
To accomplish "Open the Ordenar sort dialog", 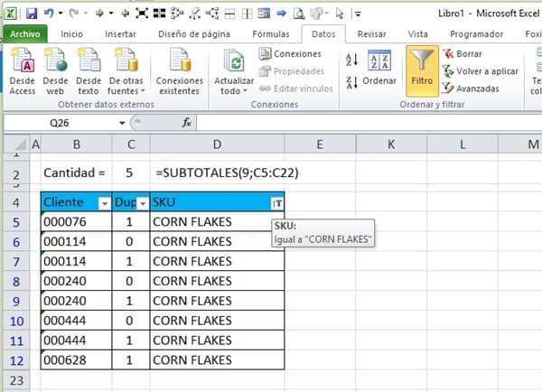I will click(379, 68).
